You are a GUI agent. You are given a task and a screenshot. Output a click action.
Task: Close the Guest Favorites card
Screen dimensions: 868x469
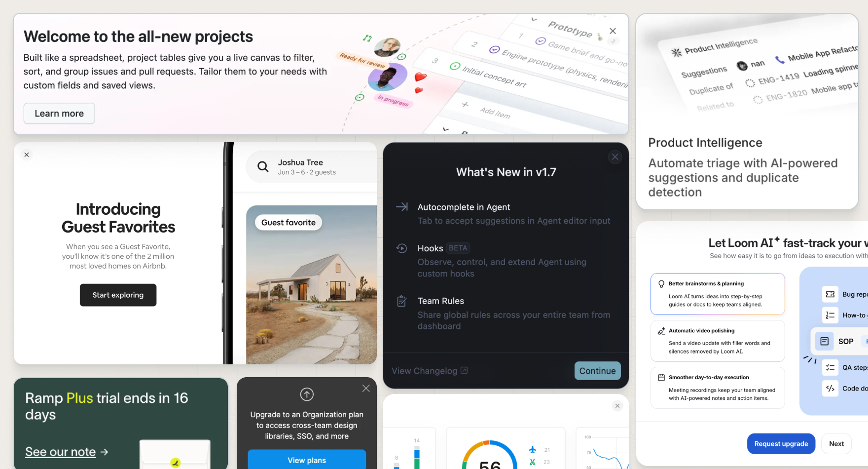27,155
